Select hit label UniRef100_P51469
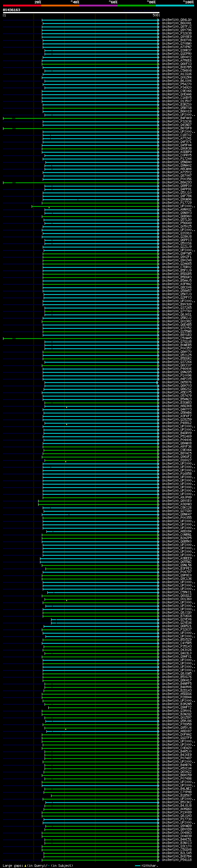This screenshot has width=197, height=868. coord(176,437)
